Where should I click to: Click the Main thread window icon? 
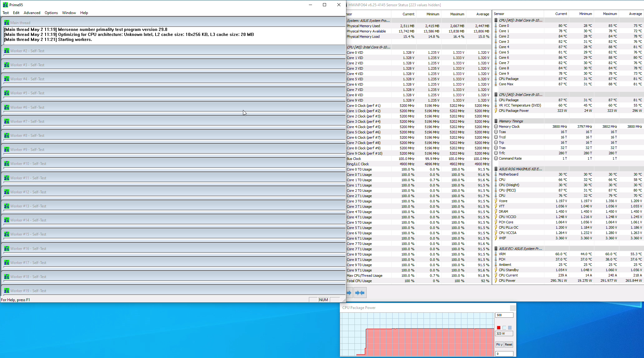(7, 22)
